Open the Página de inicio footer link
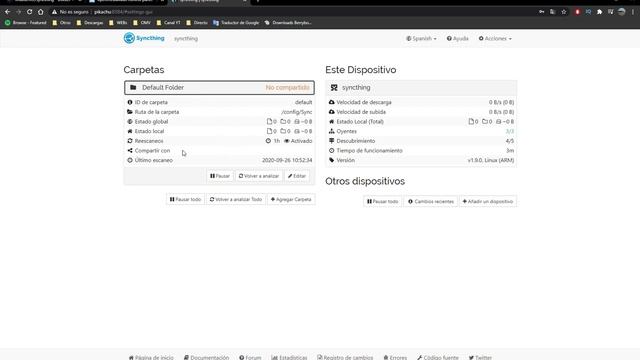The width and height of the screenshot is (640, 360). (151, 358)
